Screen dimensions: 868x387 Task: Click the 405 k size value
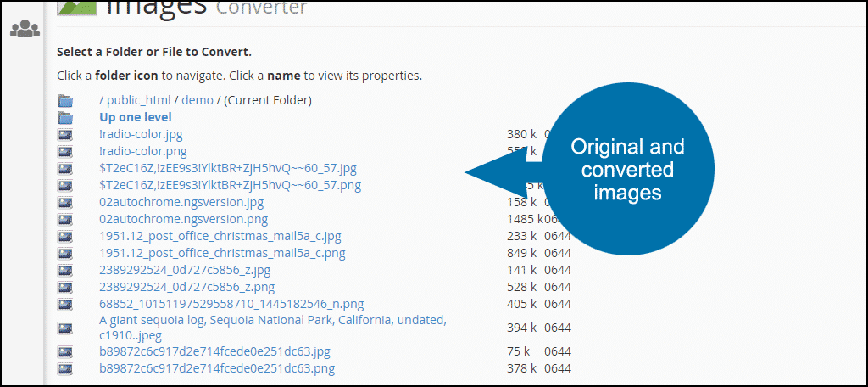pos(522,305)
